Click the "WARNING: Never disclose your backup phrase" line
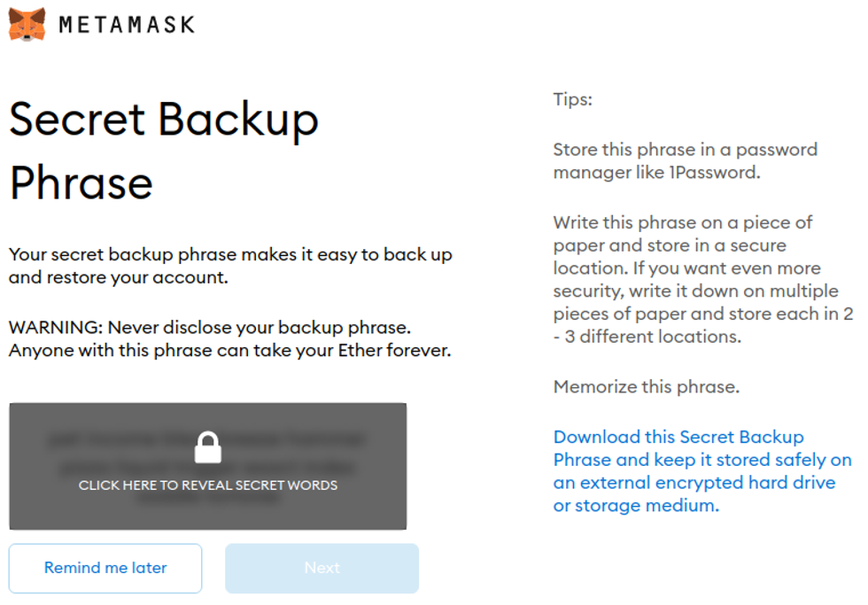Viewport: 868px width, 605px height. (x=210, y=328)
